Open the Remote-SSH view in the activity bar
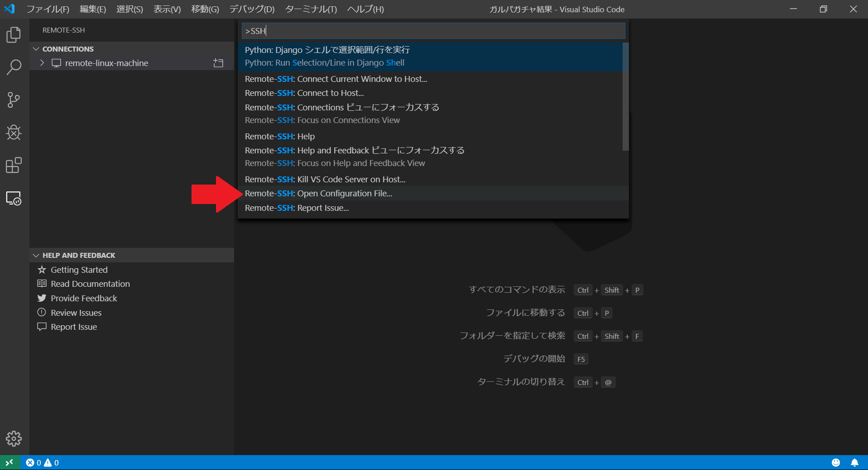868x470 pixels. point(14,198)
